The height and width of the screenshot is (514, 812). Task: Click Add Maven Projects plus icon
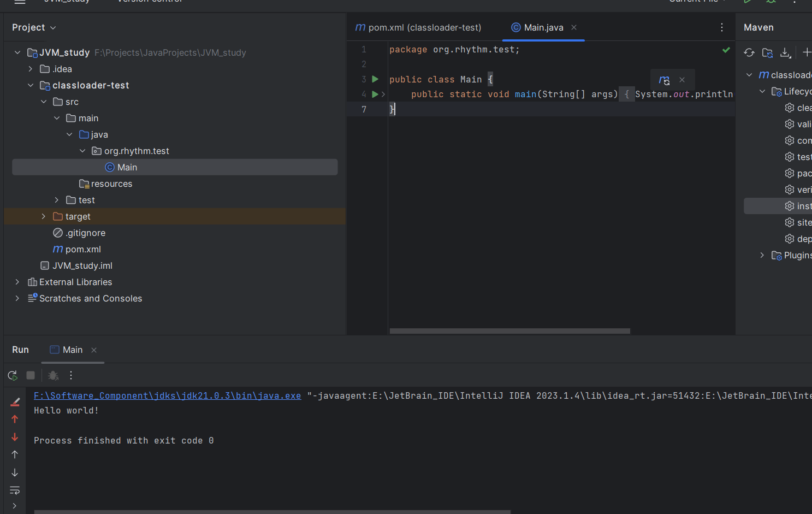807,52
